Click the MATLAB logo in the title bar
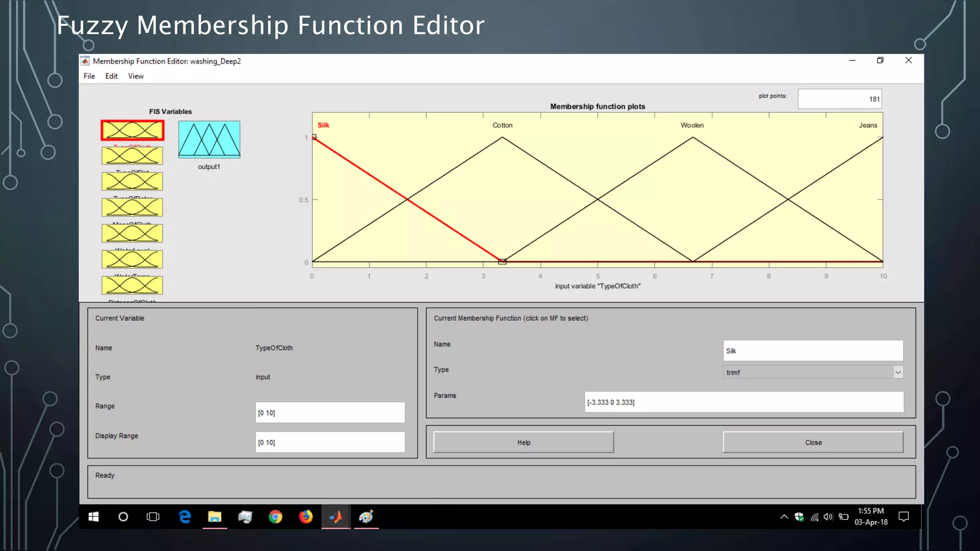The width and height of the screenshot is (980, 551). click(x=85, y=61)
